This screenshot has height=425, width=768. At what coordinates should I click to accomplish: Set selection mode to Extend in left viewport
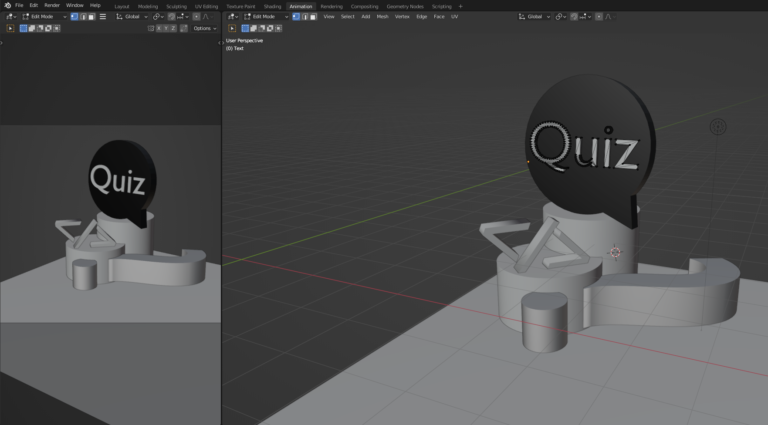click(31, 28)
